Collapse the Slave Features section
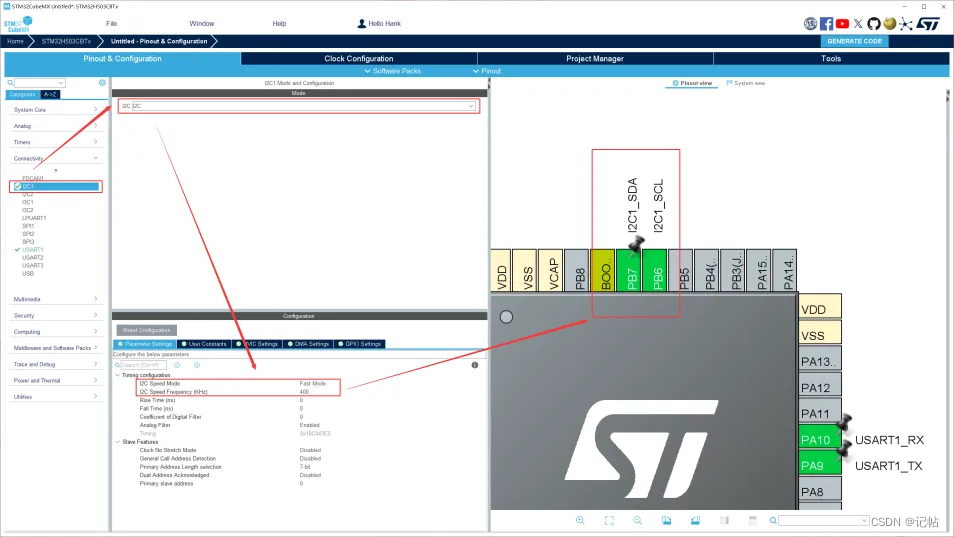Viewport: 954px width, 537px height. pyautogui.click(x=117, y=442)
